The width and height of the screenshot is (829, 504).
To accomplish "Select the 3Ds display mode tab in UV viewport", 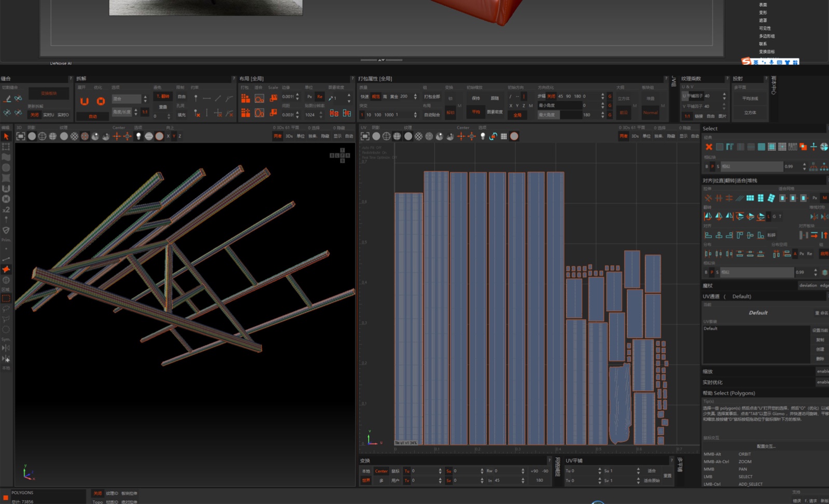I will pyautogui.click(x=635, y=136).
